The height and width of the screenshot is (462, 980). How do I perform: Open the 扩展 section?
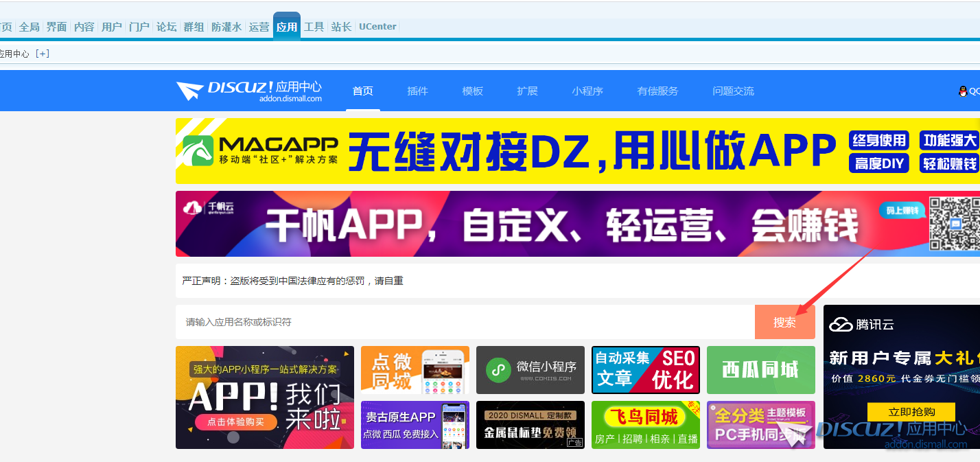[x=528, y=91]
